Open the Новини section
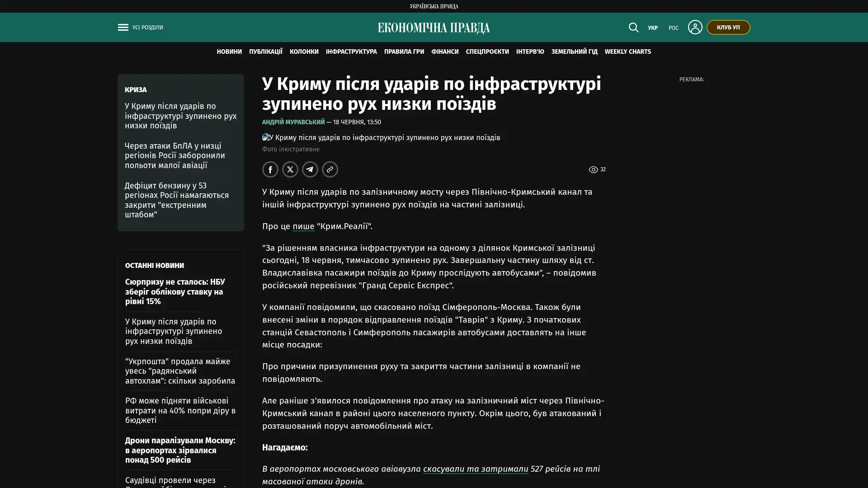This screenshot has width=868, height=488. 229,52
